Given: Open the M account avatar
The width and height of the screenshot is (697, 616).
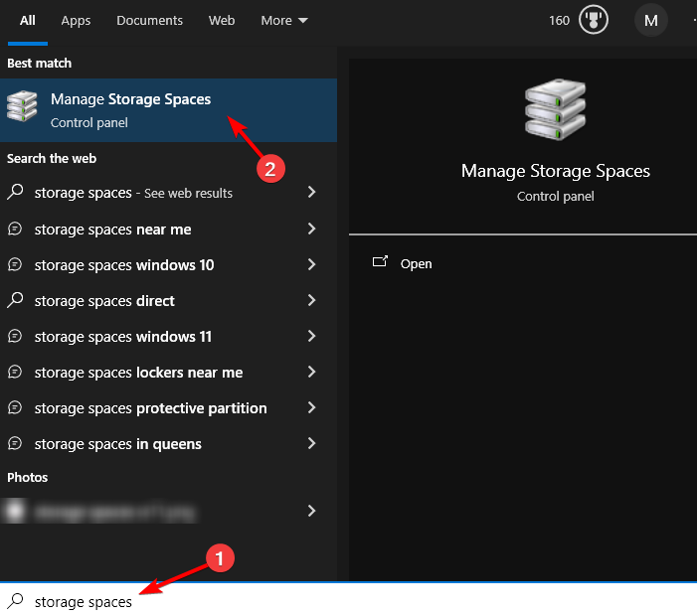Looking at the screenshot, I should click(x=651, y=20).
